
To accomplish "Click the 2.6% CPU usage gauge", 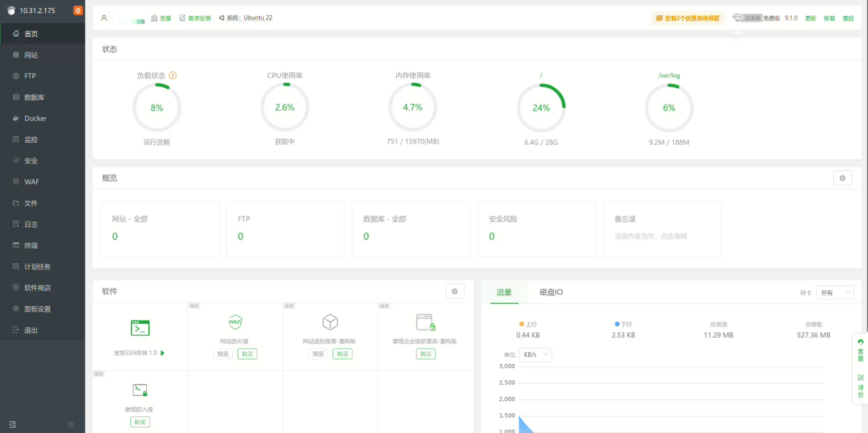I will [x=285, y=107].
